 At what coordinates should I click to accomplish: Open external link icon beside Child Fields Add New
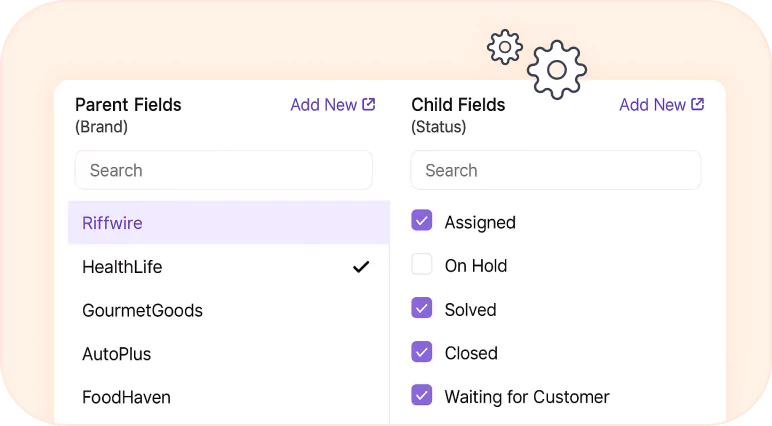(x=698, y=104)
